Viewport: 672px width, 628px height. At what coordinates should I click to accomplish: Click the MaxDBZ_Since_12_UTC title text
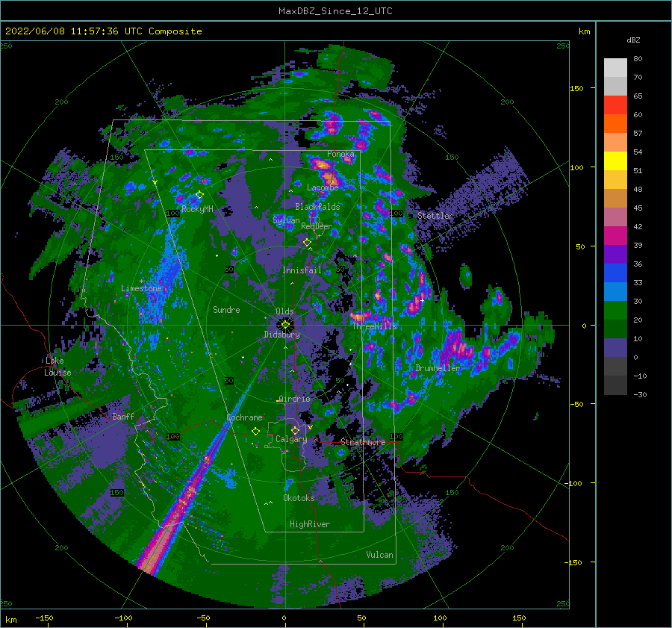click(335, 11)
